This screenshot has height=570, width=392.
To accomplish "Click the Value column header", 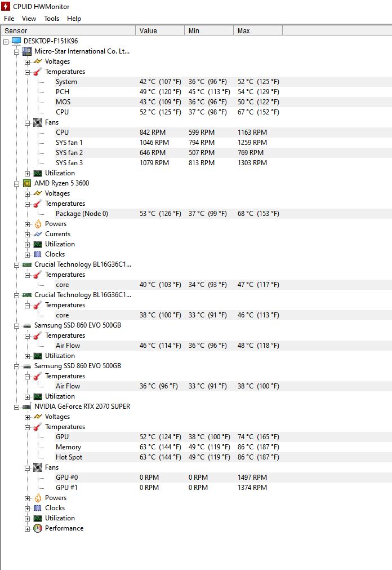I will [160, 31].
